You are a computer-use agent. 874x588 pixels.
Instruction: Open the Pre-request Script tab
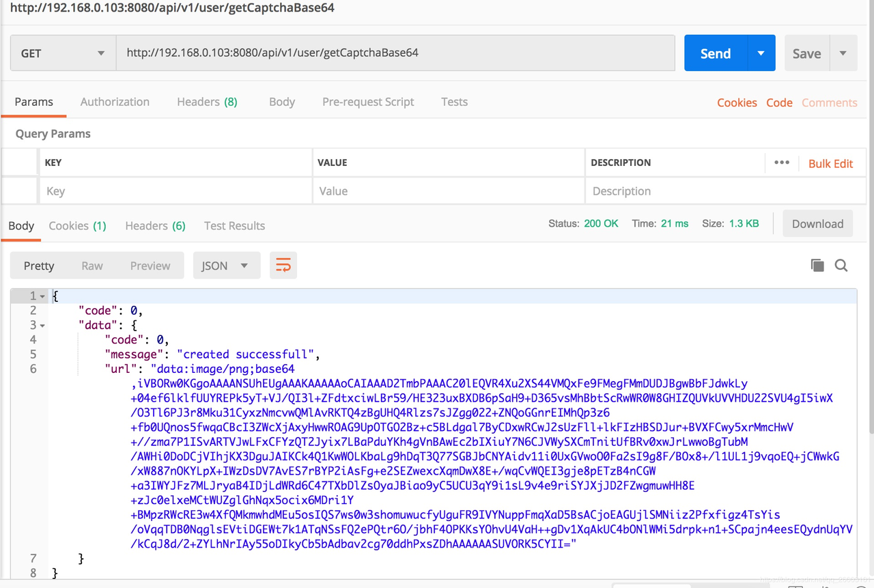pyautogui.click(x=368, y=102)
